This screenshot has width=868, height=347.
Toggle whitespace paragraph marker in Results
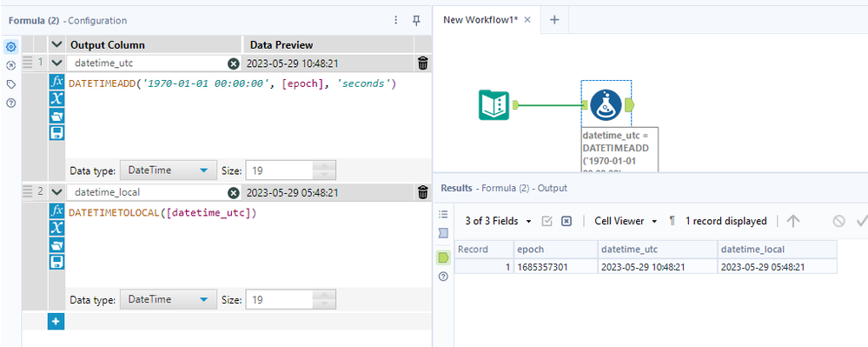click(672, 221)
